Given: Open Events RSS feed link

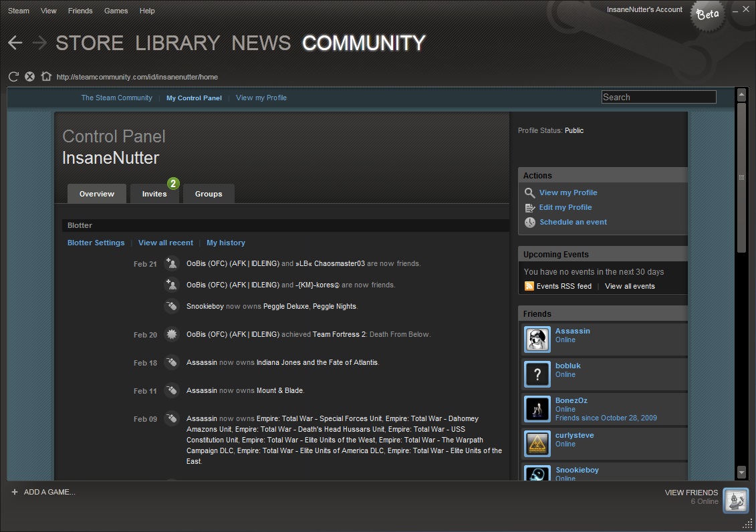Looking at the screenshot, I should point(564,286).
